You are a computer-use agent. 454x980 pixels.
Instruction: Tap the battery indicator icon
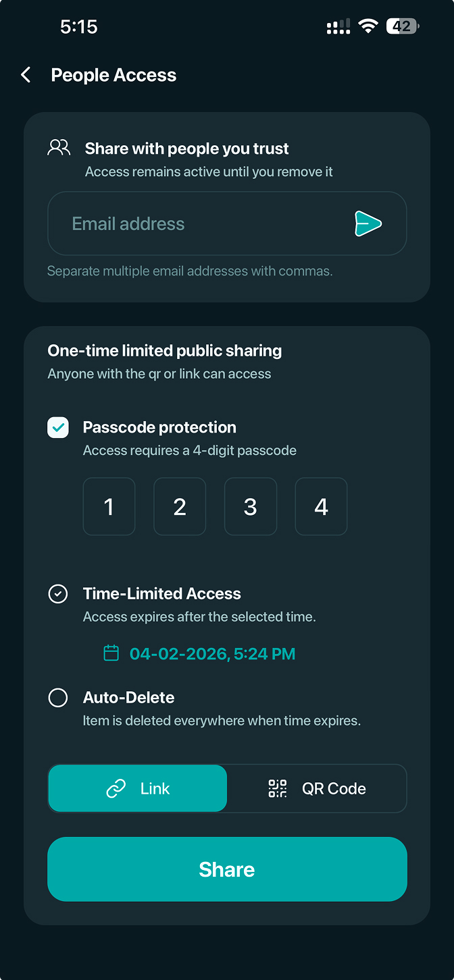(x=403, y=26)
